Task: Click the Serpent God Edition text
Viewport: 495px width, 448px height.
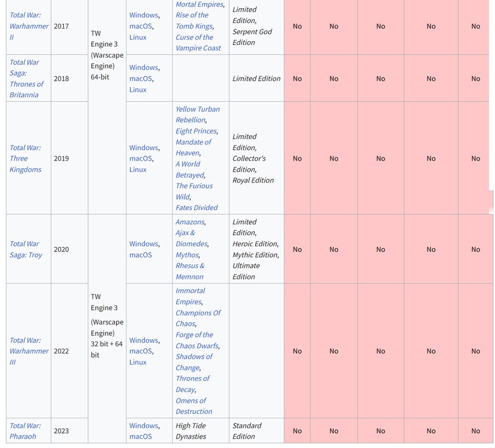Action: click(x=252, y=37)
